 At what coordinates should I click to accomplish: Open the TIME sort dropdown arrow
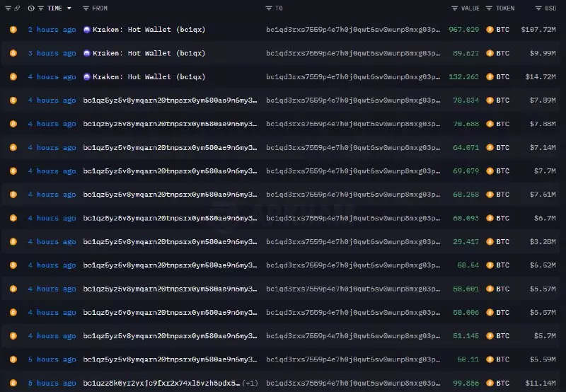pos(69,8)
